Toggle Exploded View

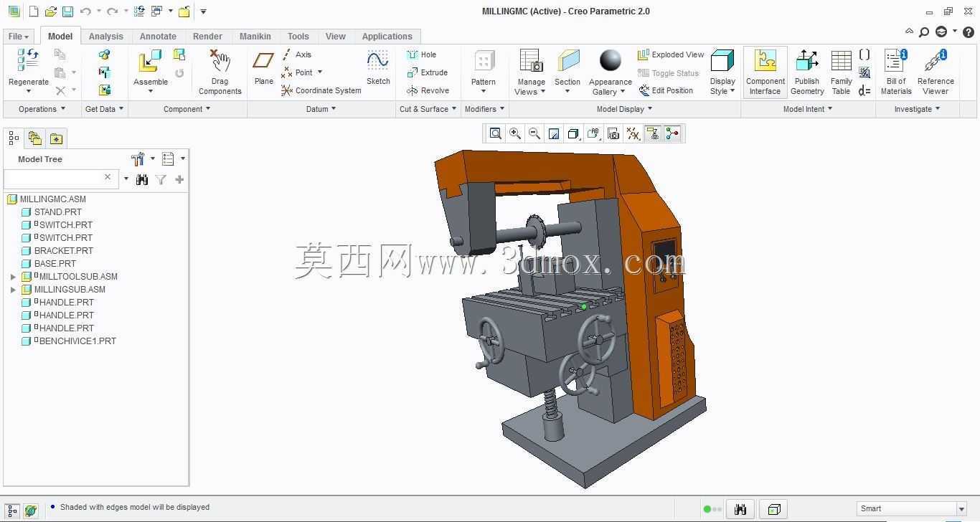[671, 54]
